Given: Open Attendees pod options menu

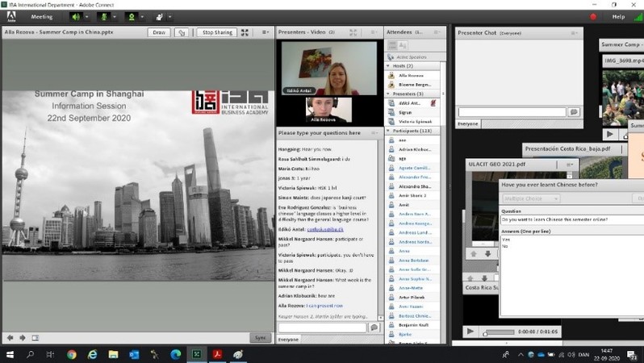Looking at the screenshot, I should pyautogui.click(x=437, y=32).
